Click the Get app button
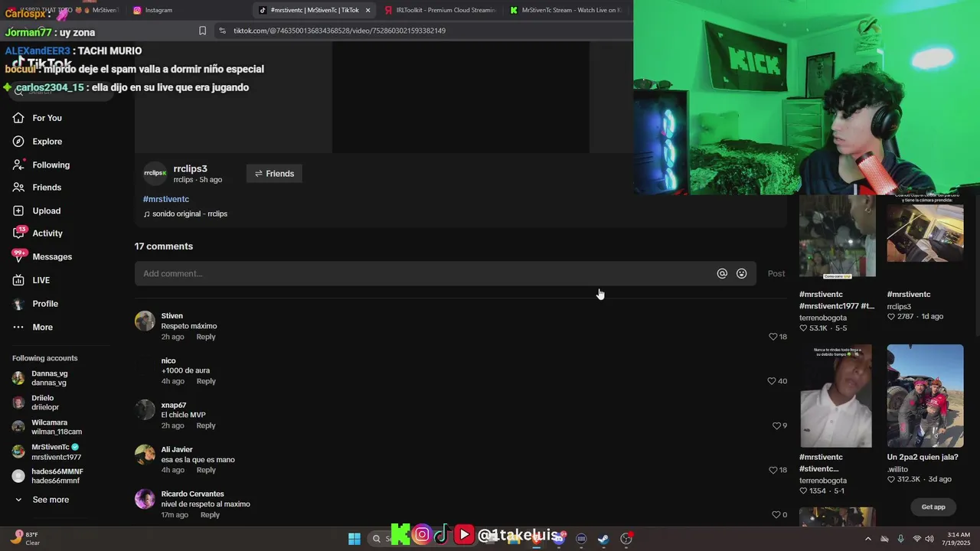 (x=933, y=507)
